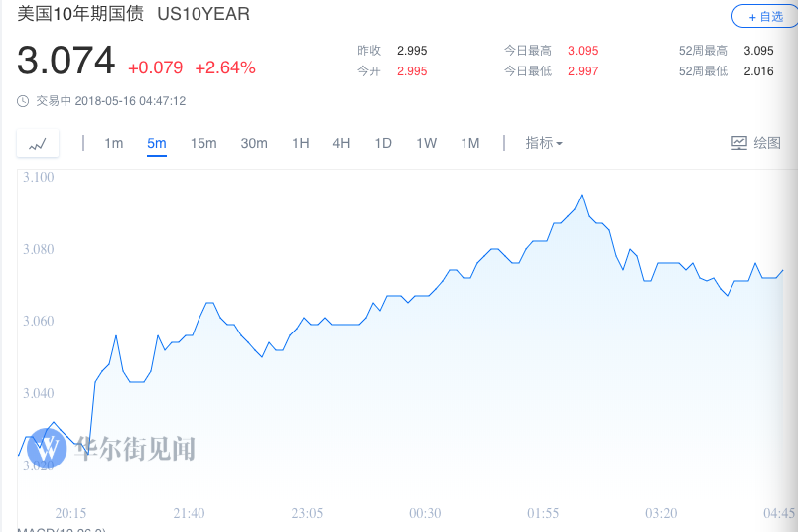Select the 1m timeframe
The width and height of the screenshot is (798, 532).
pyautogui.click(x=114, y=143)
